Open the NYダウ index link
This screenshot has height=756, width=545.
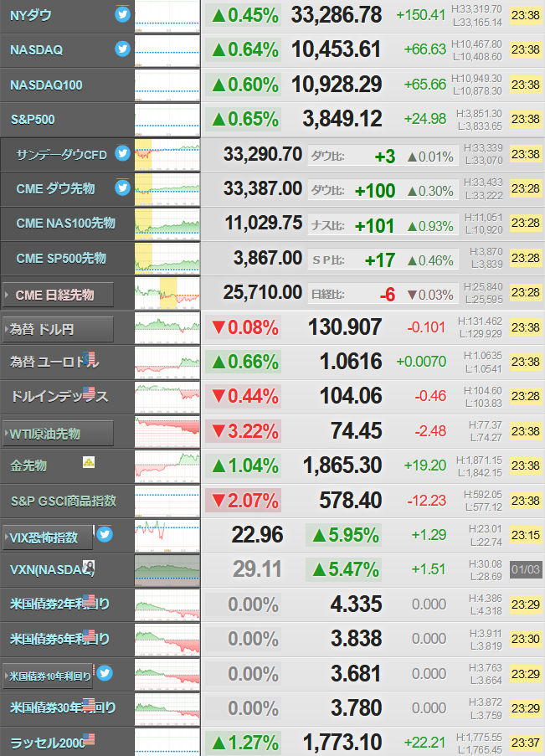coord(30,15)
